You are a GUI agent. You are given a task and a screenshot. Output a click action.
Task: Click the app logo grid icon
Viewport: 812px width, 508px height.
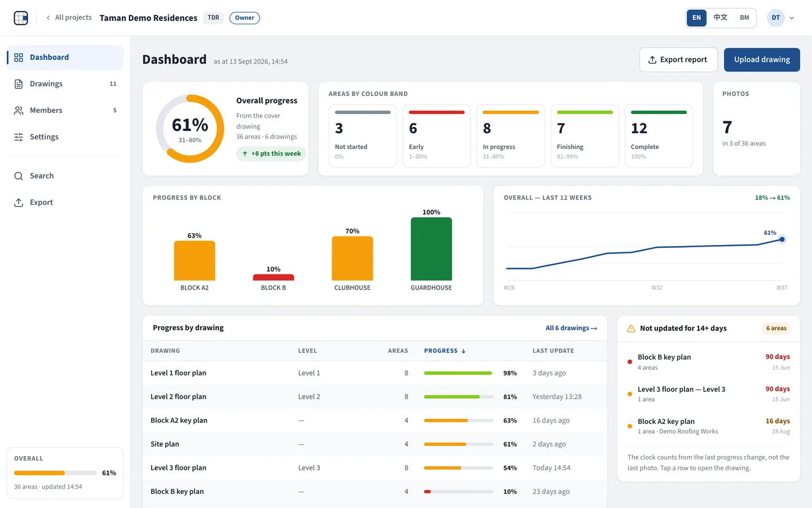21,18
